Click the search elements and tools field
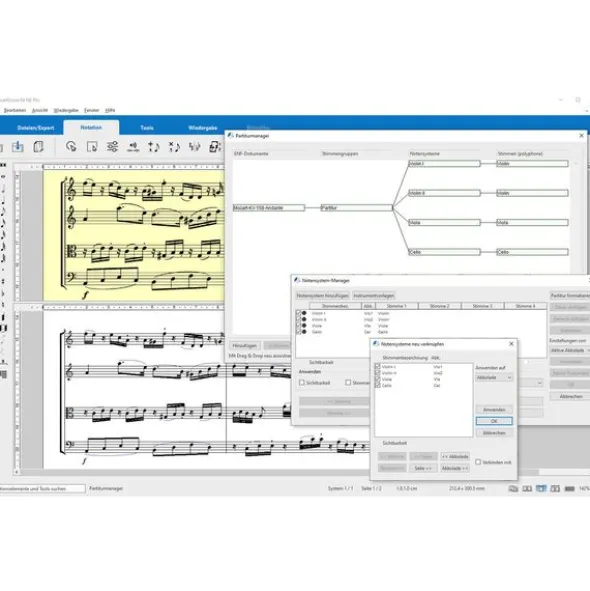The image size is (590, 591). click(42, 488)
